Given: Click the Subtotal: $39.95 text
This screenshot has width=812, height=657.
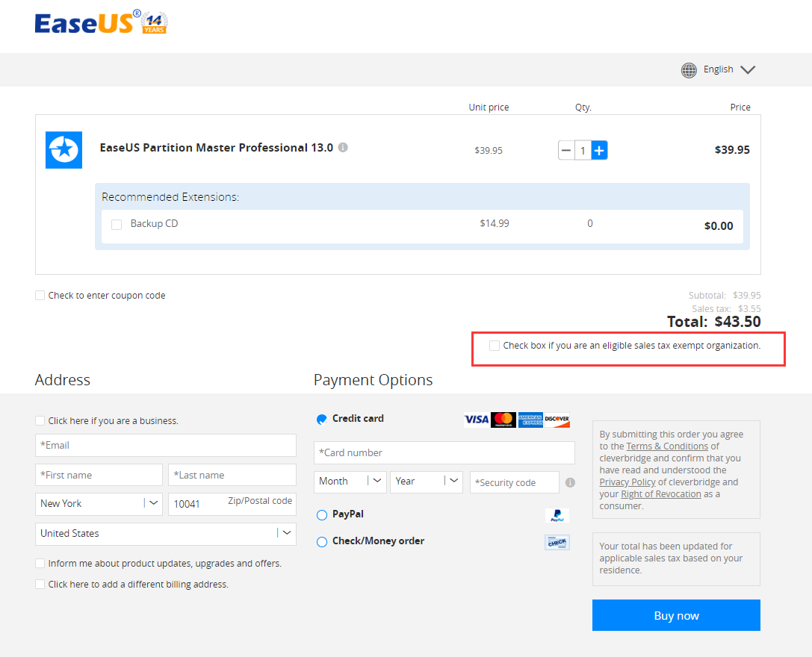Looking at the screenshot, I should click(725, 296).
